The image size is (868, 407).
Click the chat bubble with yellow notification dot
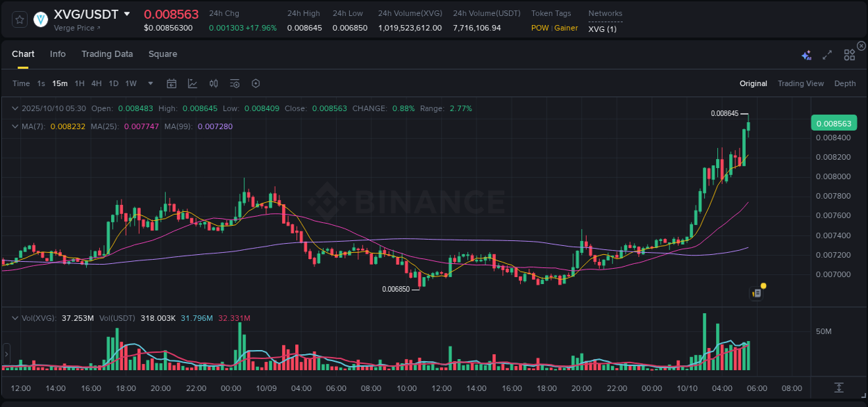point(756,292)
